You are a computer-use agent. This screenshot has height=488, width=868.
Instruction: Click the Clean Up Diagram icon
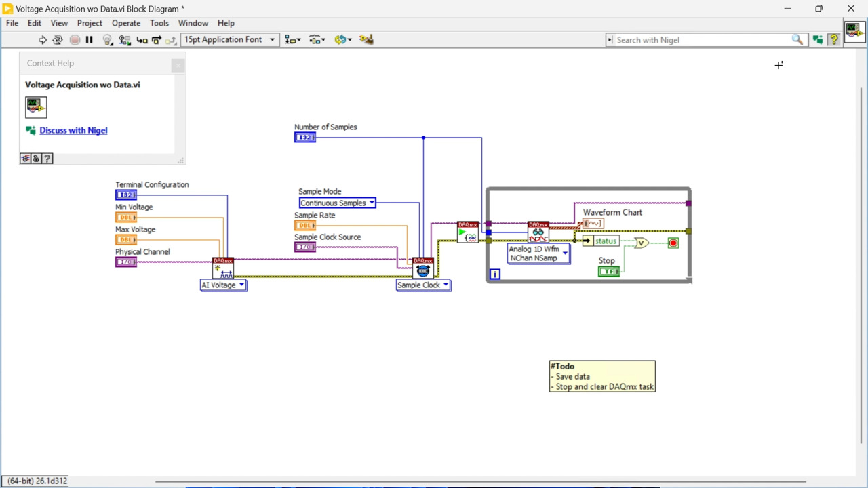(366, 40)
